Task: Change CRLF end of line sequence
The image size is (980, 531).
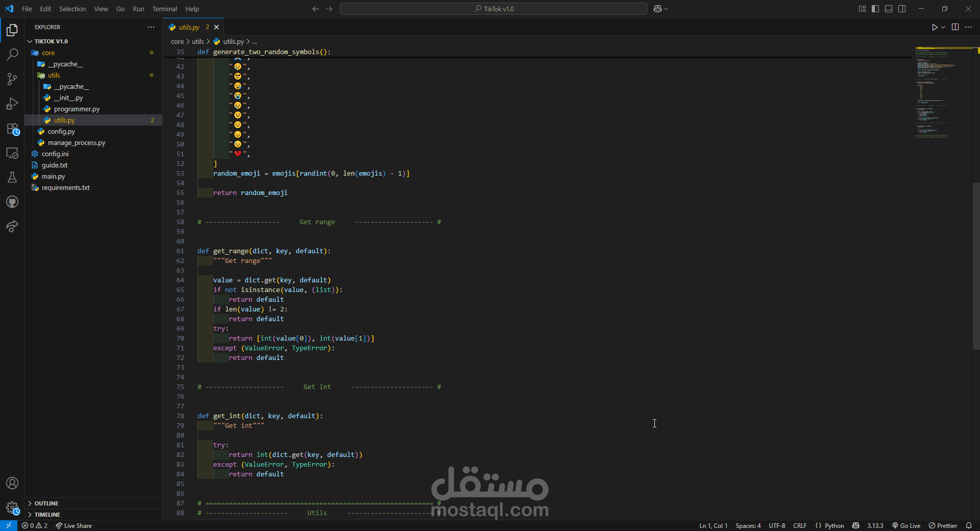Action: pyautogui.click(x=800, y=525)
